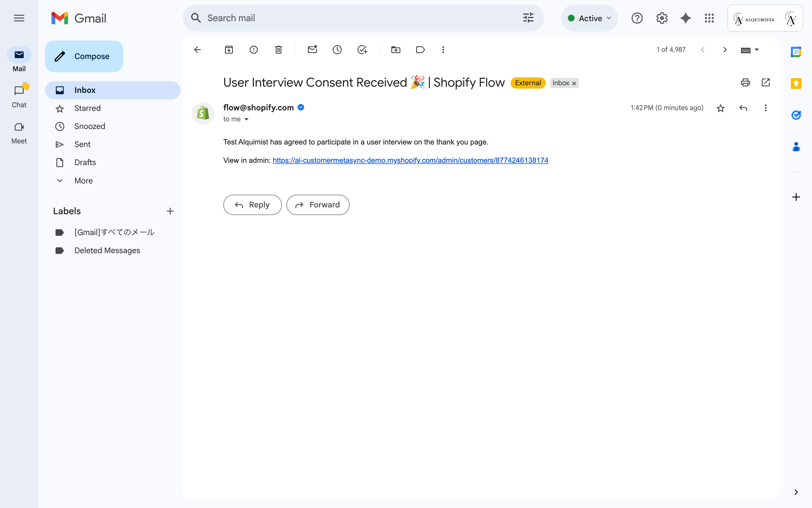Delete this email using trash icon
The image size is (812, 508).
[x=279, y=50]
